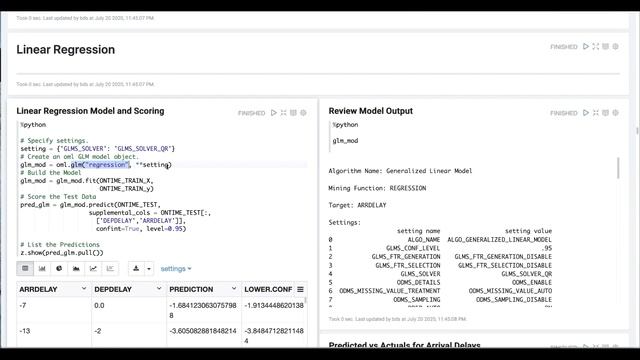Click the glm_mod code in Review Model Output
Screen dimensions: 640x360
tap(345, 140)
